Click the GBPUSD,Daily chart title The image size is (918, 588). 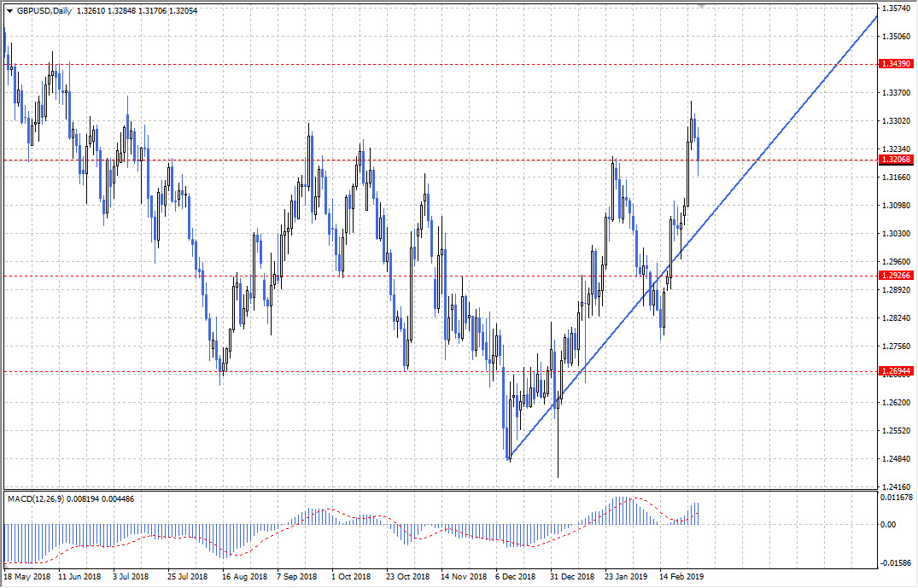[44, 11]
